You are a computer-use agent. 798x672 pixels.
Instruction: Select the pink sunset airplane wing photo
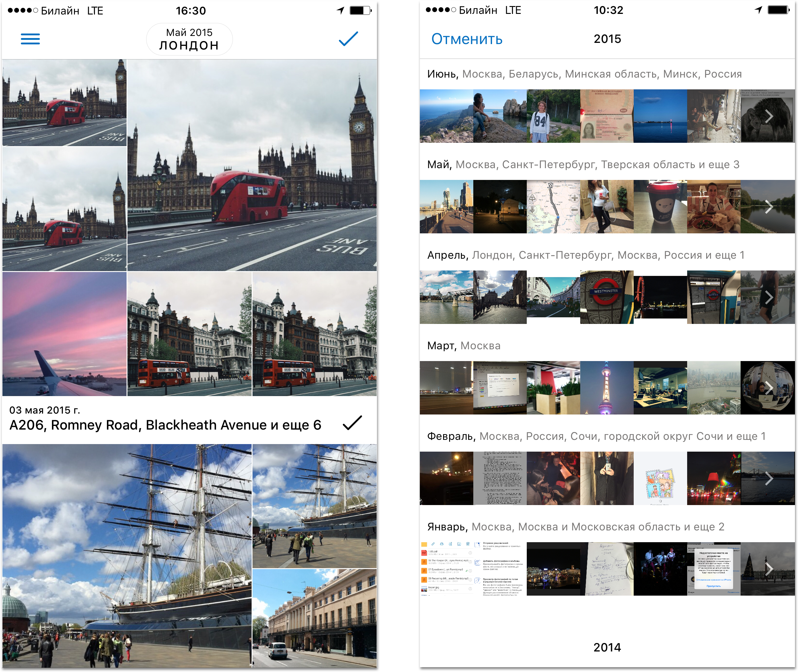[64, 334]
